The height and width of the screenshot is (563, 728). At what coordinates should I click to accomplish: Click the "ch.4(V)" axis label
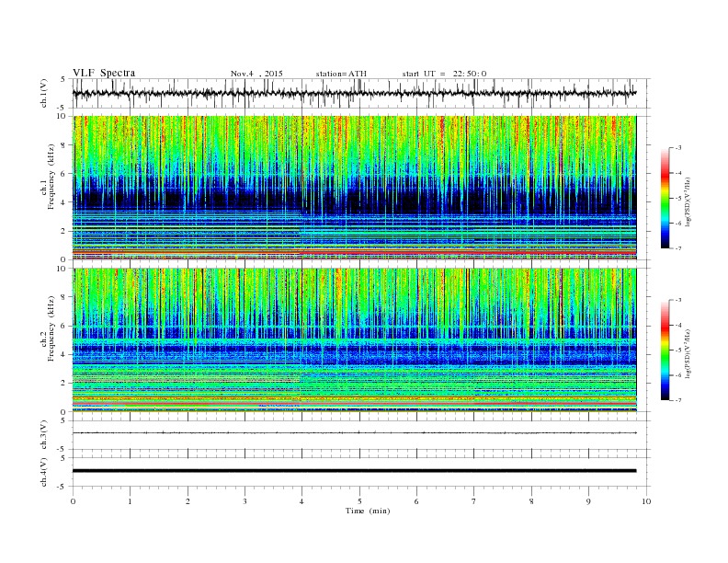44,472
